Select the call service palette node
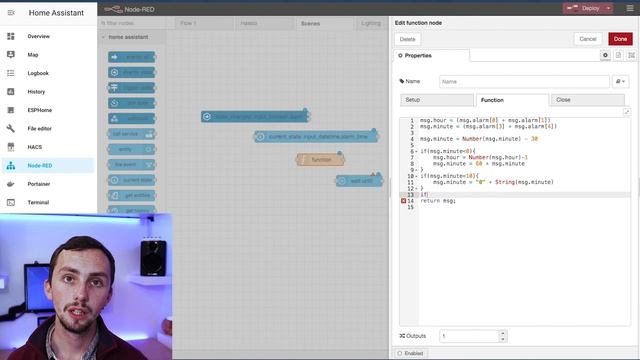The width and height of the screenshot is (640, 360). 131,134
